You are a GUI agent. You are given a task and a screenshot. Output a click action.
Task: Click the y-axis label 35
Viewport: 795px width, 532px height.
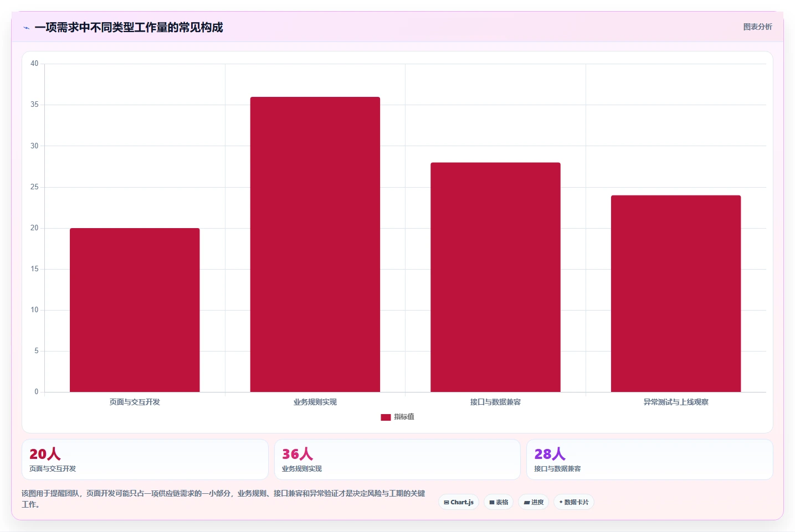pos(34,105)
